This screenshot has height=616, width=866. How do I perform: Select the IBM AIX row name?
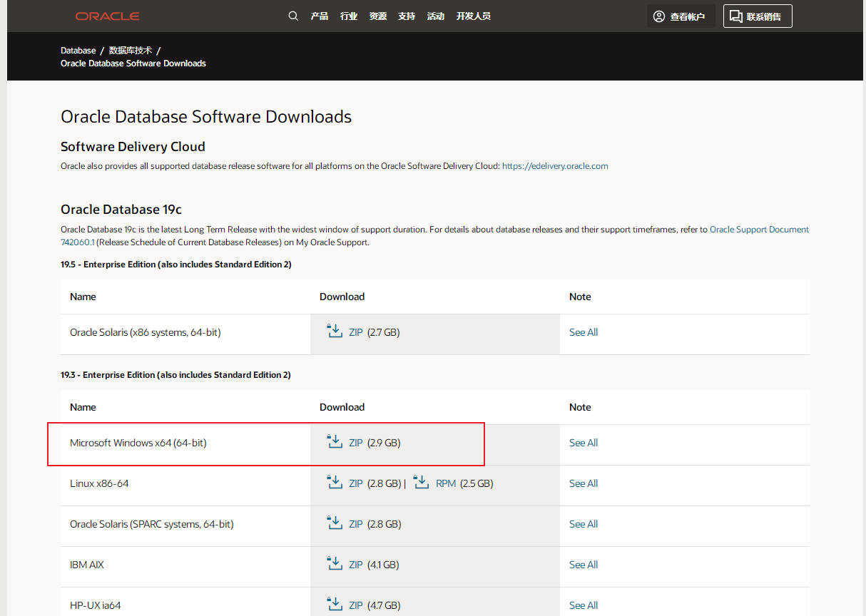(x=87, y=565)
